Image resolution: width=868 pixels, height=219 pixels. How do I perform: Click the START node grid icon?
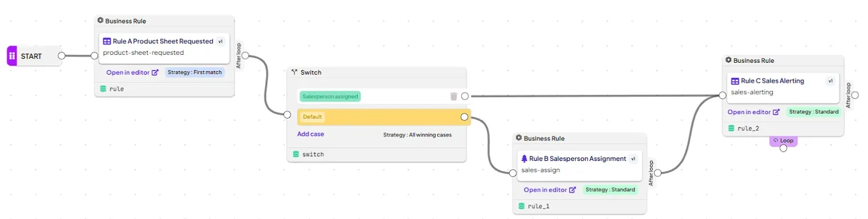point(12,56)
